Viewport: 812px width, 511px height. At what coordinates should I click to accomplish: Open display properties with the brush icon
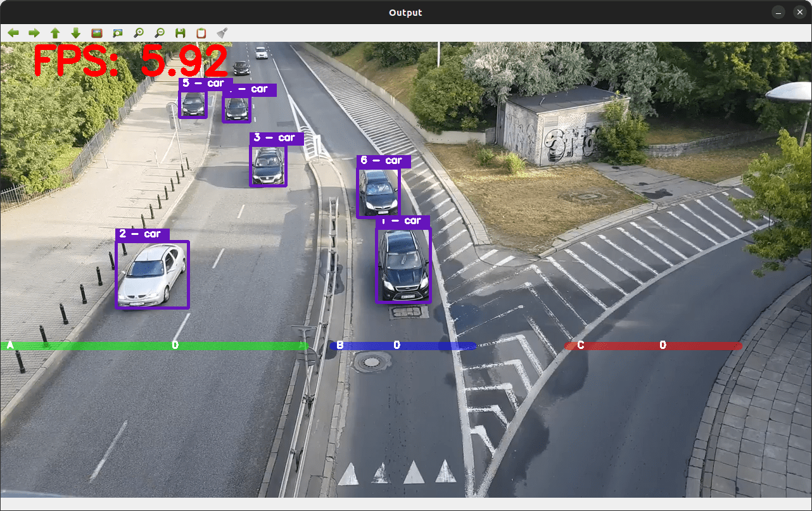(x=222, y=33)
